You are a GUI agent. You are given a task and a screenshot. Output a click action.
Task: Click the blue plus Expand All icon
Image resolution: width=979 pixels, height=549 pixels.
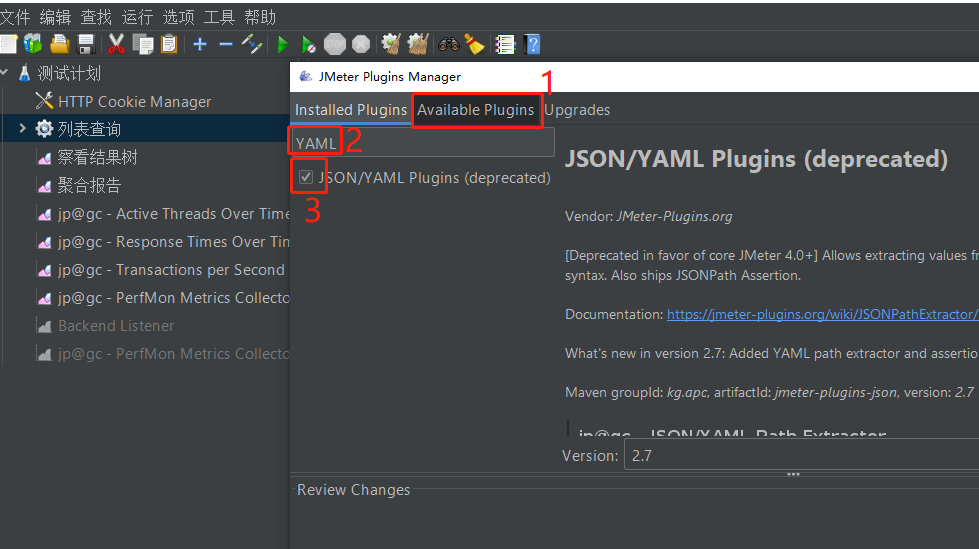pos(200,44)
